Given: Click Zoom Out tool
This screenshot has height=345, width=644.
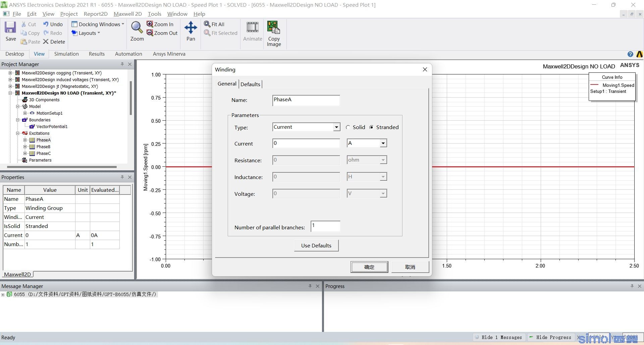Looking at the screenshot, I should coord(162,33).
